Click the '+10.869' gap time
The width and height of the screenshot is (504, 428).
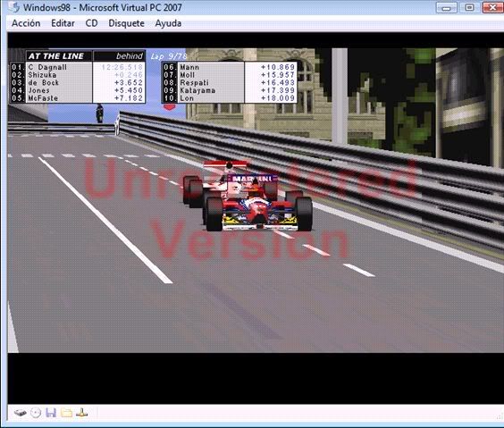[x=278, y=67]
